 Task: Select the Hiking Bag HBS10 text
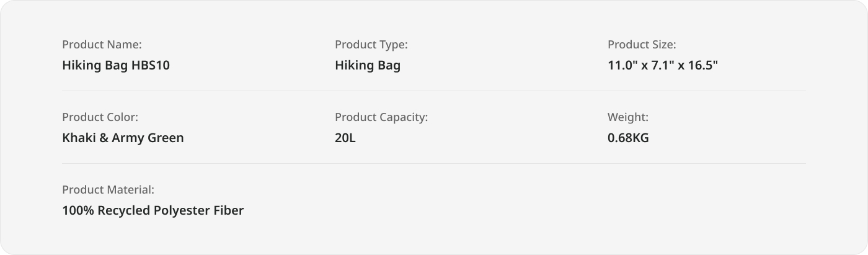(116, 65)
